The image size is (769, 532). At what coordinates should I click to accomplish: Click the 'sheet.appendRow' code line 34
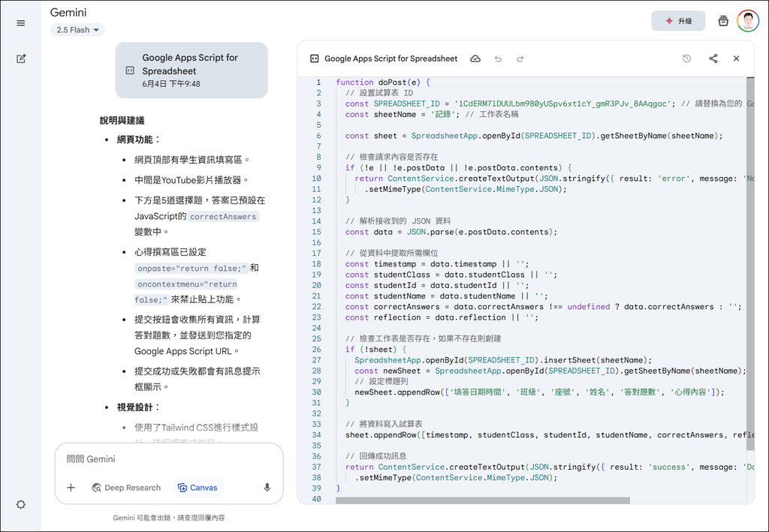tap(549, 435)
